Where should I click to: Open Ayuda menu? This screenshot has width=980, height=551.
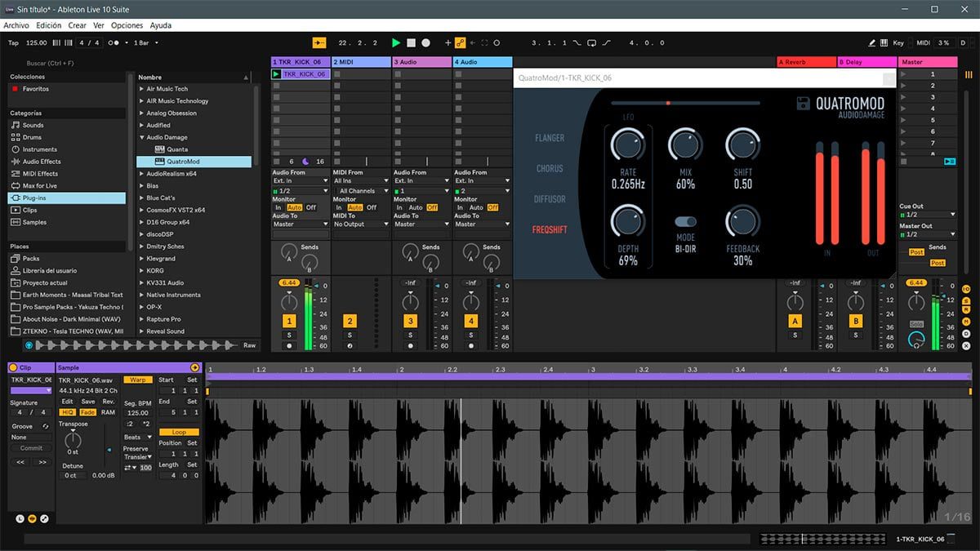pos(161,25)
